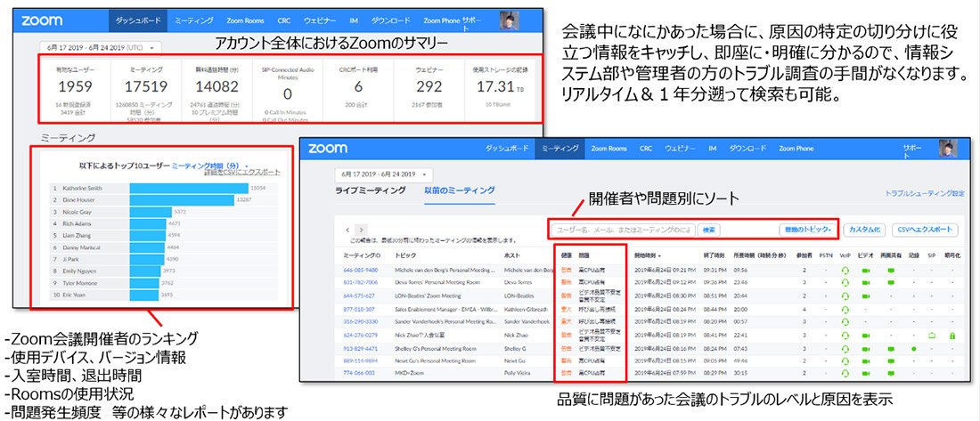The image size is (980, 421).
Task: Click host name Polly Vieira
Action: coord(518,373)
